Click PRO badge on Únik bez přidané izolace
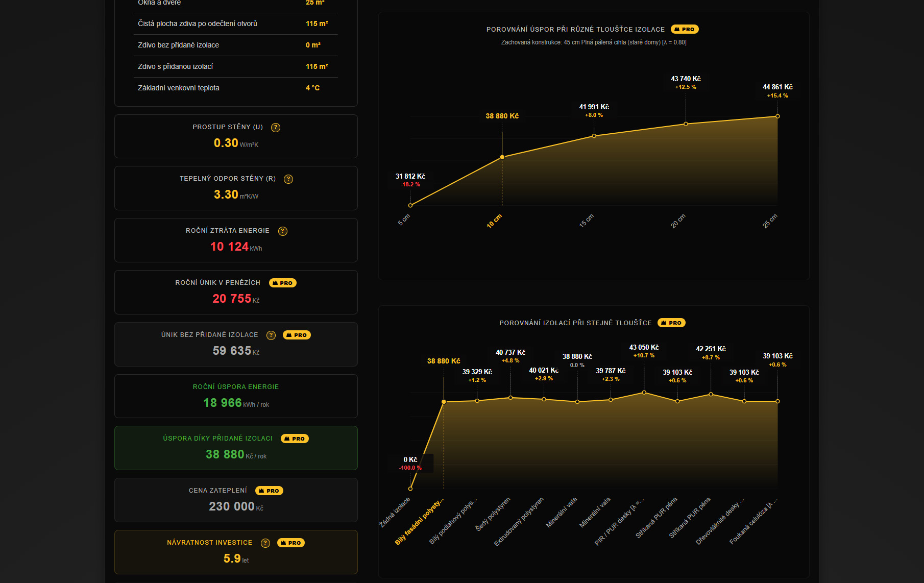Image resolution: width=924 pixels, height=583 pixels. coord(297,335)
